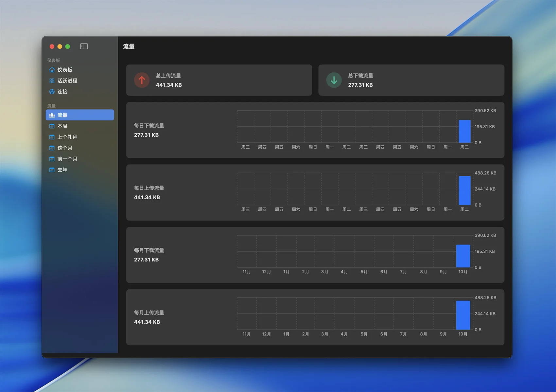Click the globe icon beside 连接
556x392 pixels.
[52, 92]
